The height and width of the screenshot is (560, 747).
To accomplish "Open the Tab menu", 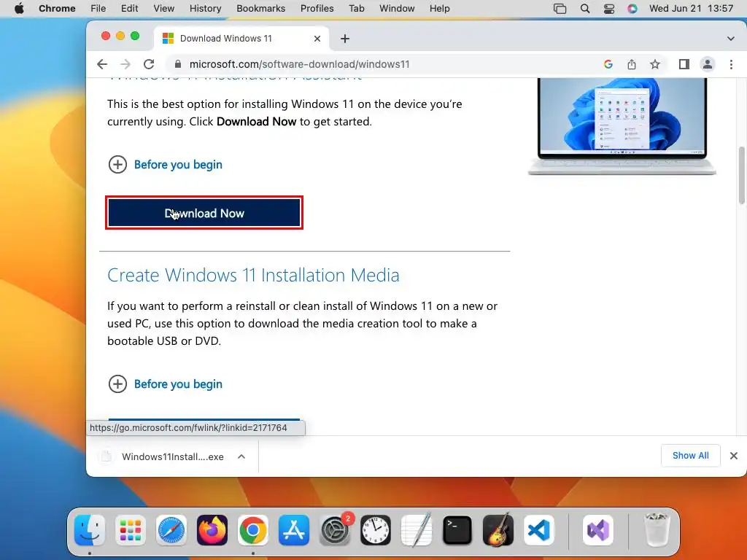I will (x=356, y=9).
